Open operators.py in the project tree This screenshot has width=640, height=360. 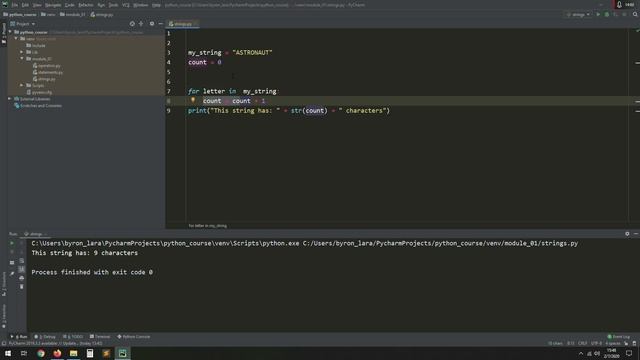coord(47,66)
